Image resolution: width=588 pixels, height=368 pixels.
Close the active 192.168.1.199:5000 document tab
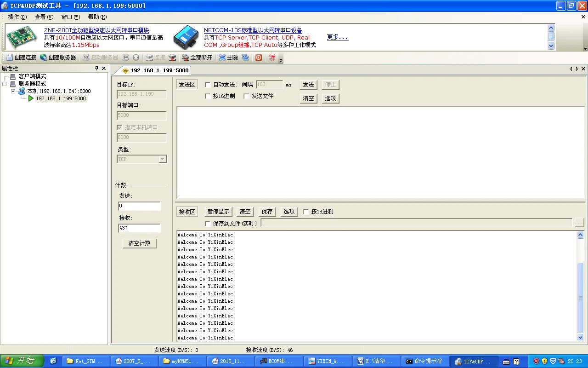pos(583,69)
